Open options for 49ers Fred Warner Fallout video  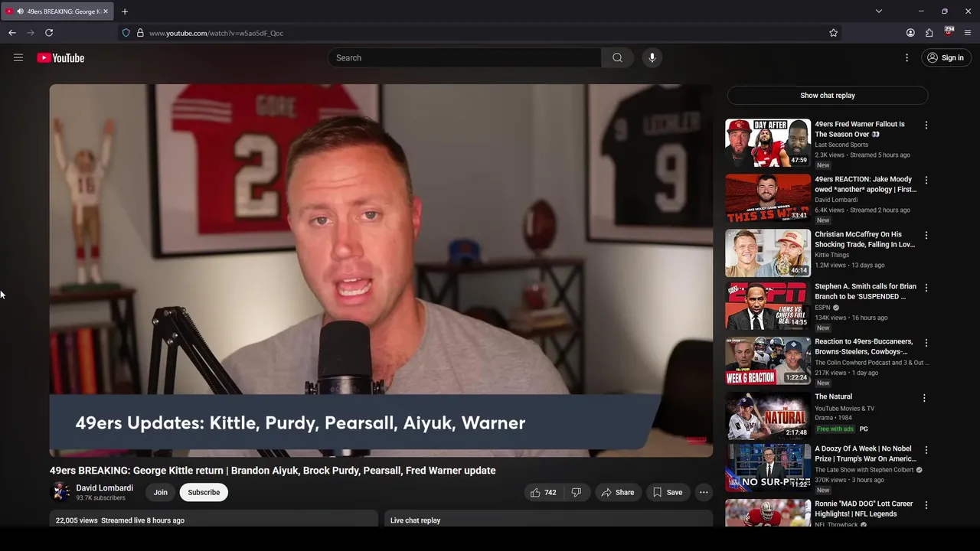click(x=926, y=125)
